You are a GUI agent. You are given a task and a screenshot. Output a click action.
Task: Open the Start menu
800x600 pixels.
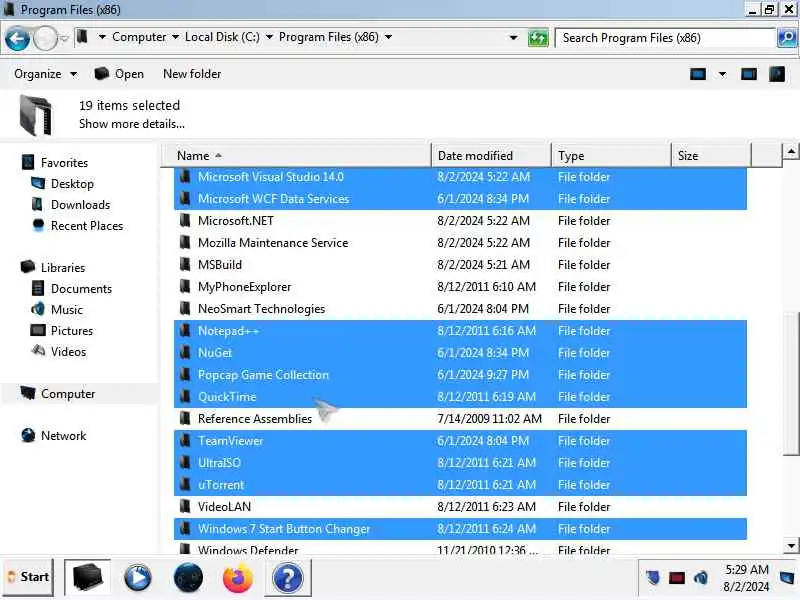[x=28, y=577]
